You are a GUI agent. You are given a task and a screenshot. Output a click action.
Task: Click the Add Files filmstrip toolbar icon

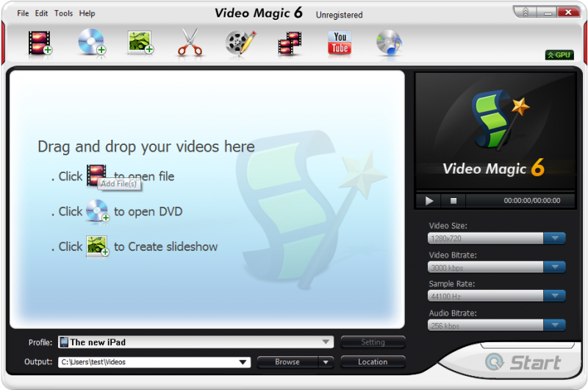coord(40,43)
